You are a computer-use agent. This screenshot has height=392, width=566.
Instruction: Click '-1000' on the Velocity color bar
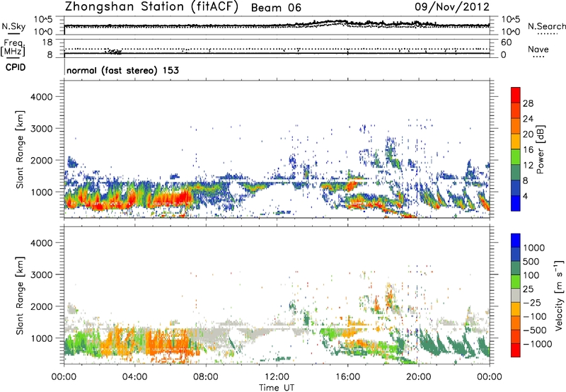pyautogui.click(x=537, y=344)
